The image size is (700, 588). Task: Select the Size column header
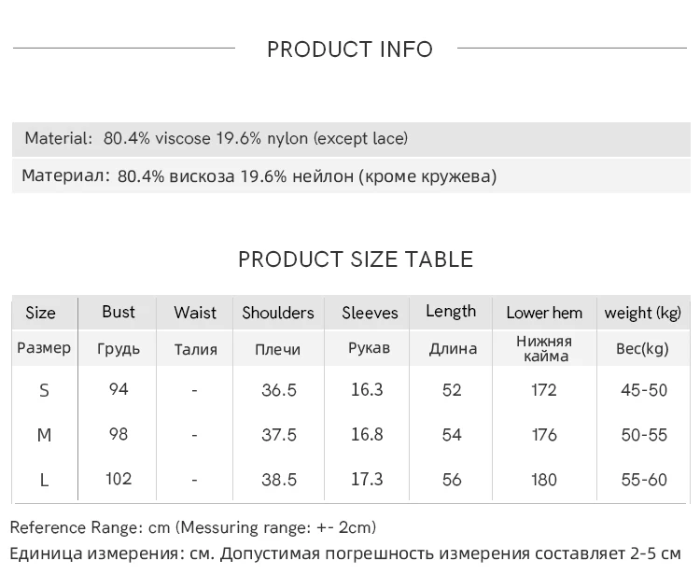click(x=40, y=313)
